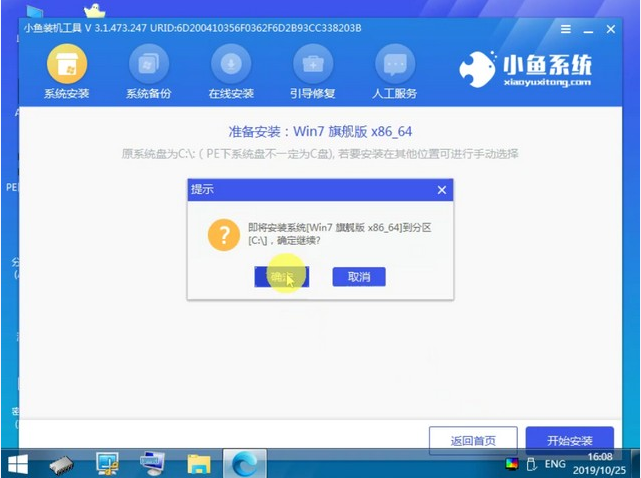Close the 提示 dialog
The width and height of the screenshot is (641, 478).
pos(442,190)
